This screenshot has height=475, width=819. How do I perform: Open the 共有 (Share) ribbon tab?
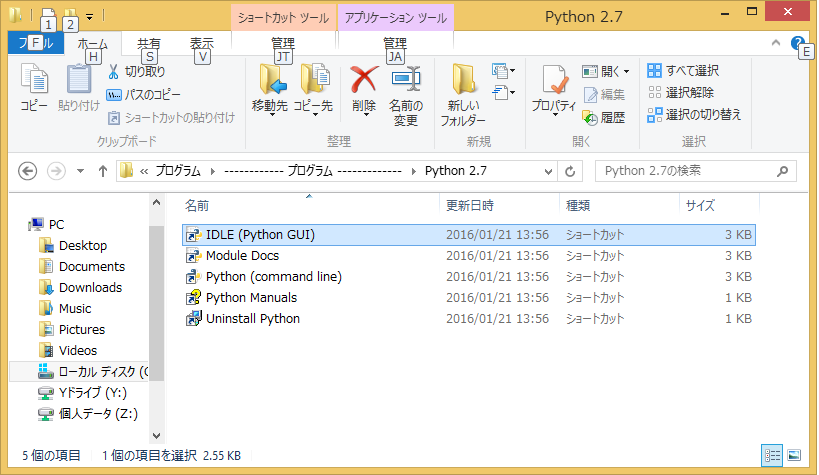click(x=149, y=43)
